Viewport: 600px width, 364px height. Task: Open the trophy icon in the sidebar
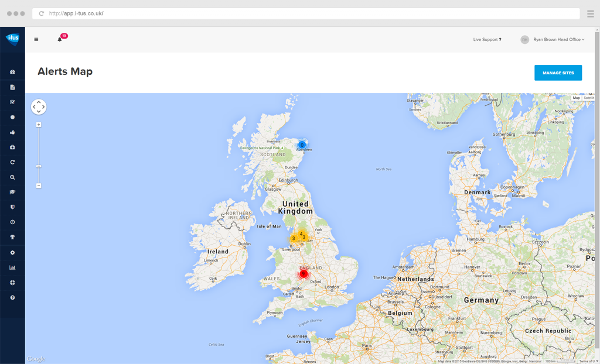click(x=13, y=237)
